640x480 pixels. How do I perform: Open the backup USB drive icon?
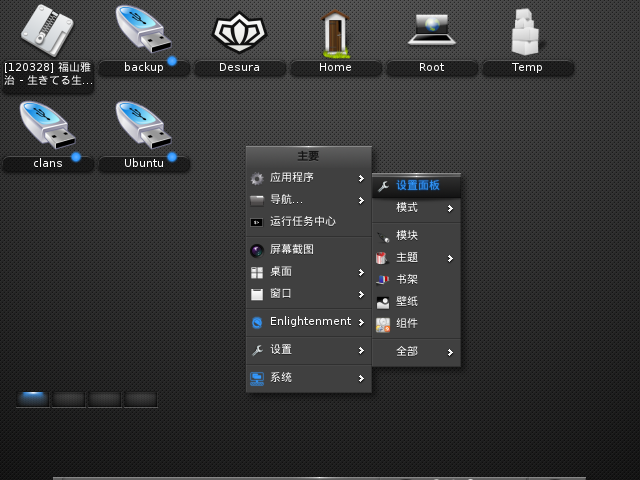tap(144, 29)
